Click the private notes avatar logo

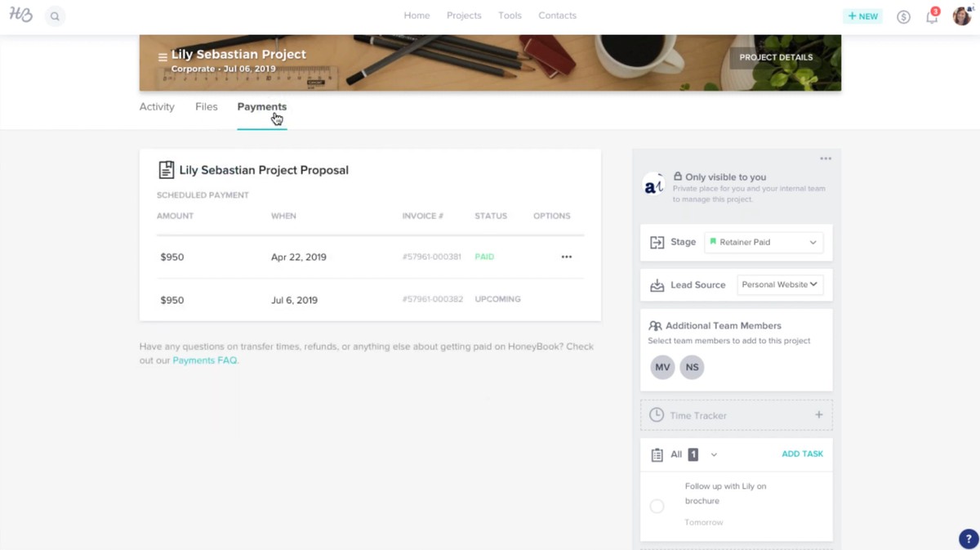point(653,184)
